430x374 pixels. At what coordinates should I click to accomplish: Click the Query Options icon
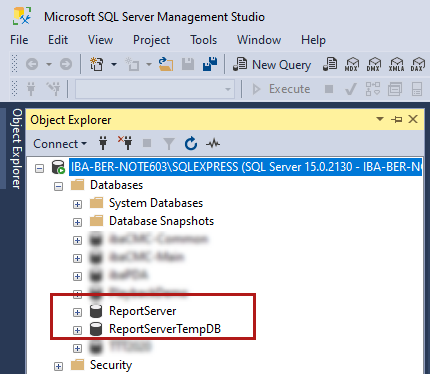(x=395, y=89)
